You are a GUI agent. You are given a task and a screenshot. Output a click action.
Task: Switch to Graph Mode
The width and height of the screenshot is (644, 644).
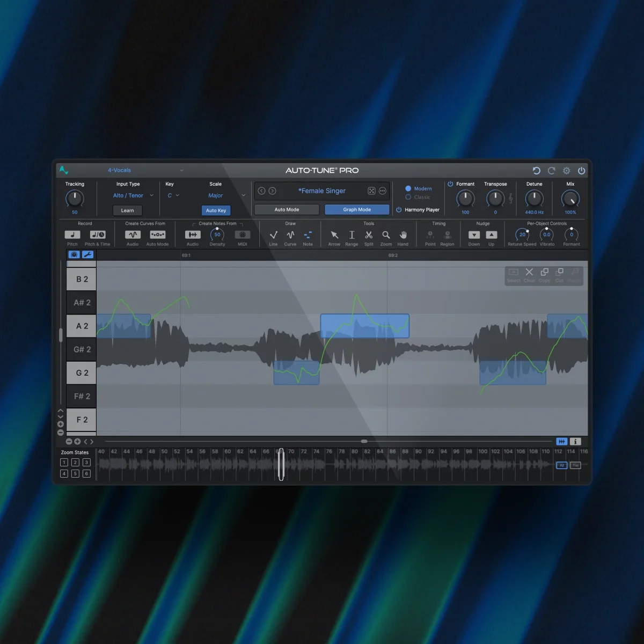point(357,210)
